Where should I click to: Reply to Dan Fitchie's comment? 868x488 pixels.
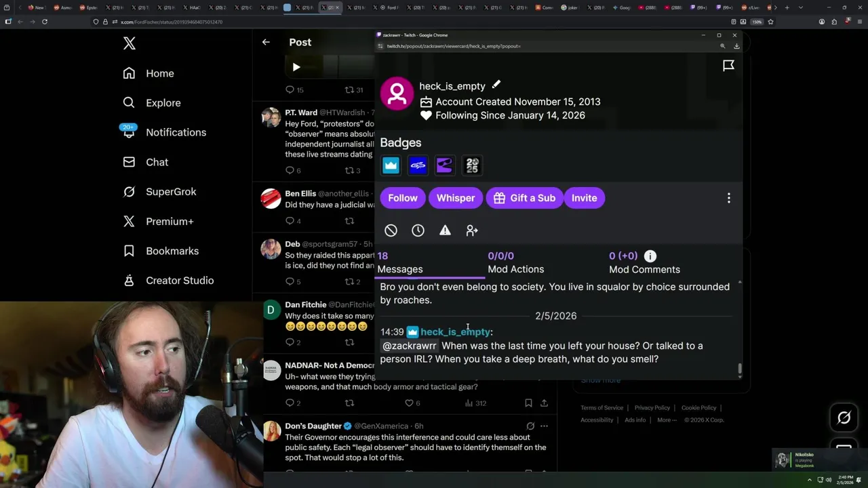(290, 343)
